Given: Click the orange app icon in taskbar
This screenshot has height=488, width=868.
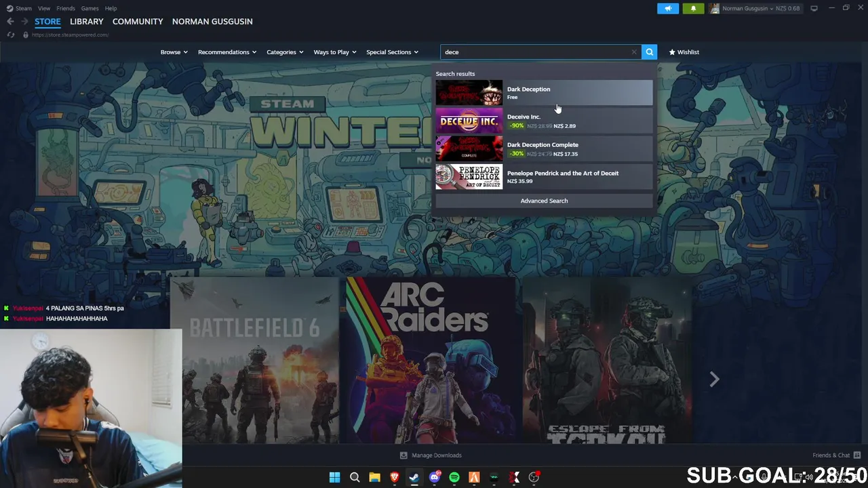Looking at the screenshot, I should coord(474,478).
